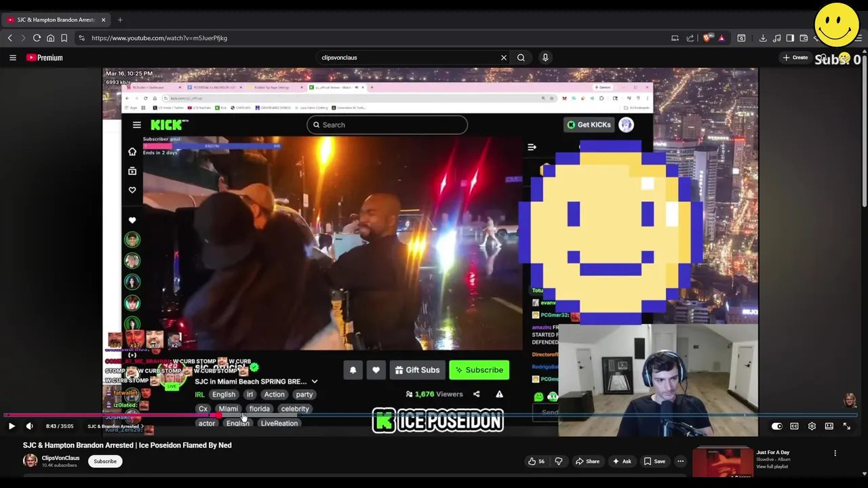Select the Miami tag

(x=229, y=409)
